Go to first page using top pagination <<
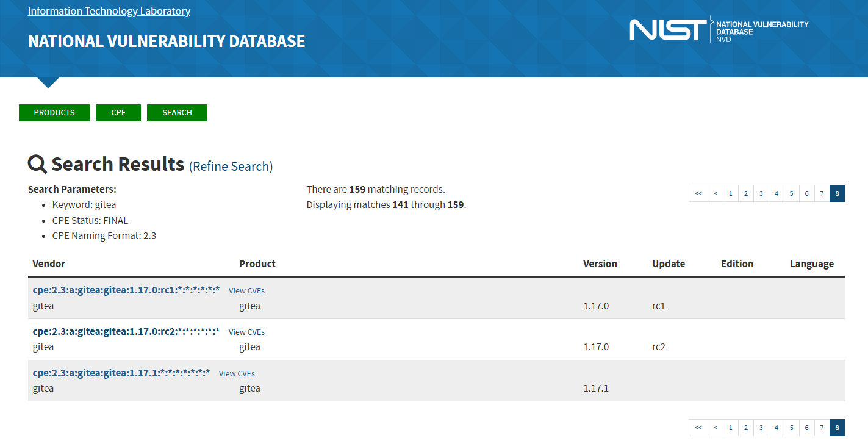 pos(698,193)
